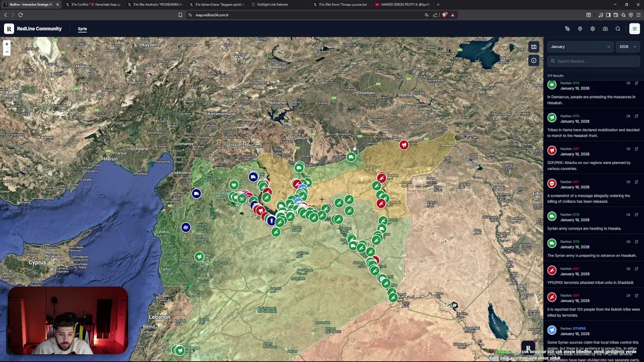644x362 pixels.
Task: Switch to X'te Conflict browser tab
Action: (x=93, y=5)
